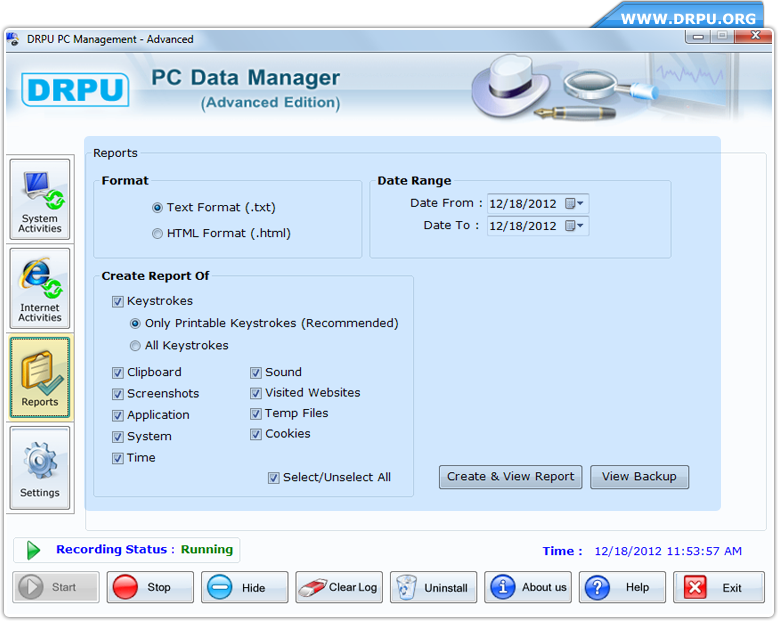Open the Date To calendar dropdown
Viewport: 778px width, 621px height.
(x=575, y=226)
